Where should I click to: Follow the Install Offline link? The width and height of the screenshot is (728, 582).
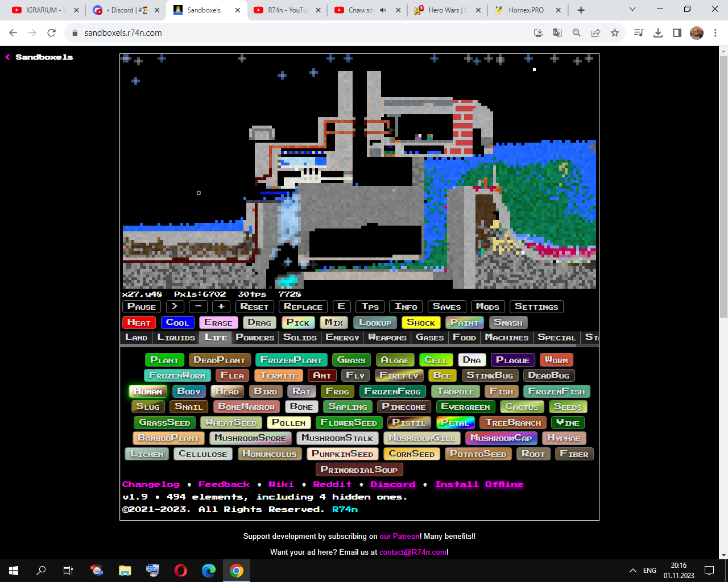tap(479, 485)
